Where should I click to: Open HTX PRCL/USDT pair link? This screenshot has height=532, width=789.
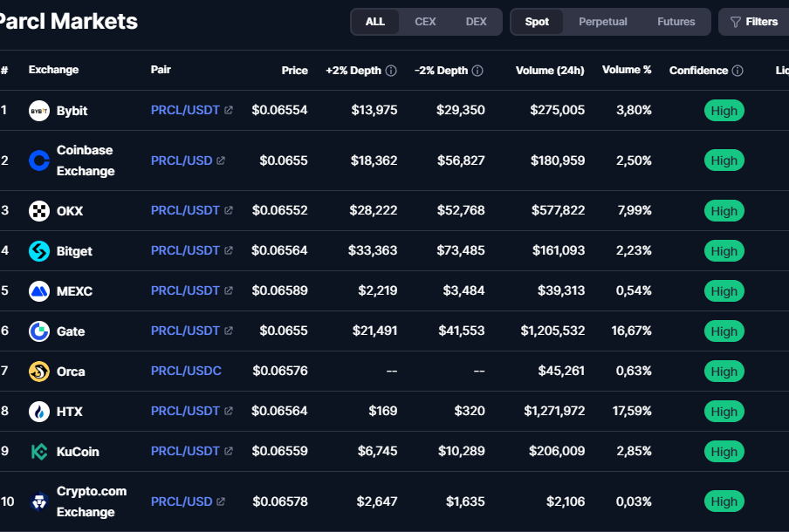point(185,411)
